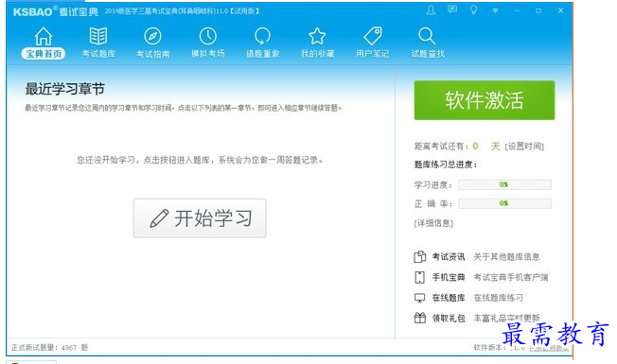Open the 我的收藏 star icon

click(x=317, y=36)
